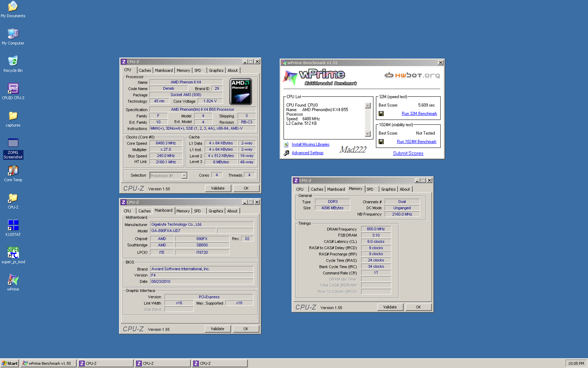The image size is (588, 368).
Task: Click the mainboard model GA-890FXA-UD7 field
Action: pyautogui.click(x=183, y=231)
